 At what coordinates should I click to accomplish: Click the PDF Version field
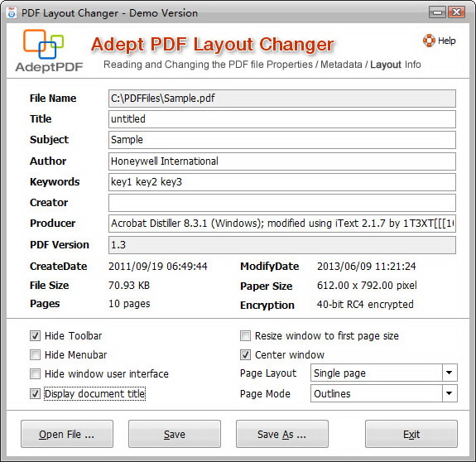coord(282,245)
